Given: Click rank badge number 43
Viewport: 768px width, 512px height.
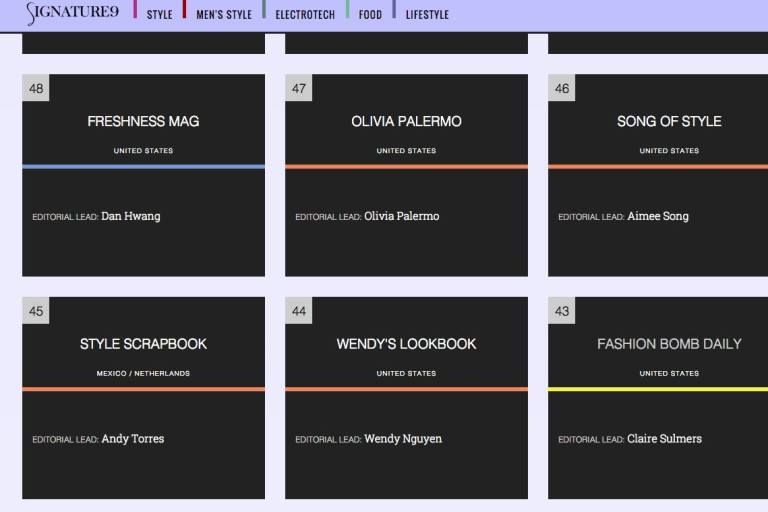Looking at the screenshot, I should [562, 311].
